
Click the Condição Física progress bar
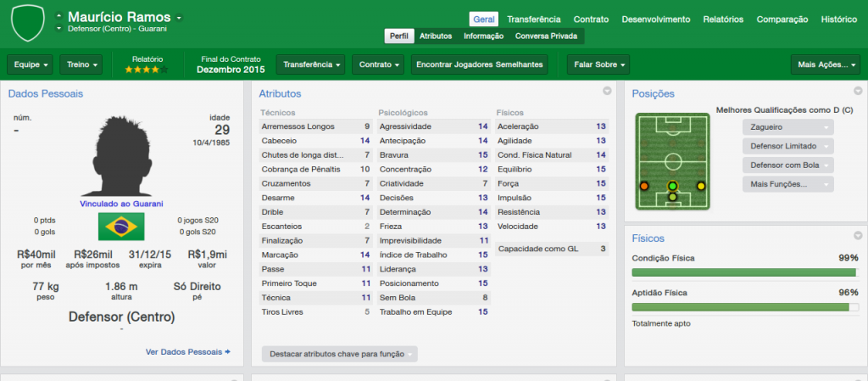pyautogui.click(x=746, y=272)
